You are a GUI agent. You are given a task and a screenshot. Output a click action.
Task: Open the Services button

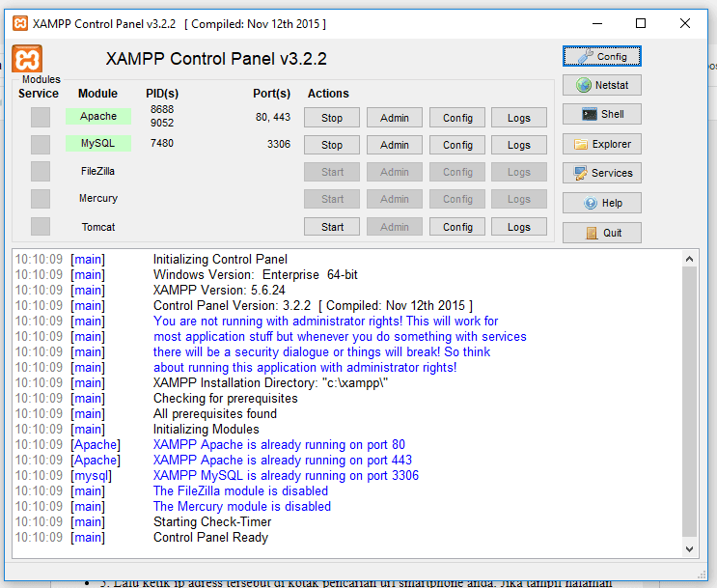point(602,173)
